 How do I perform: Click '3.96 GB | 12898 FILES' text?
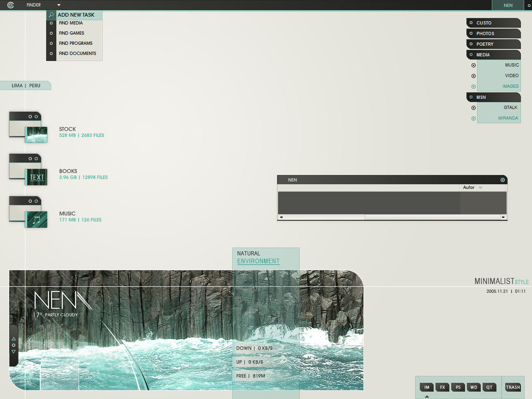pos(83,177)
